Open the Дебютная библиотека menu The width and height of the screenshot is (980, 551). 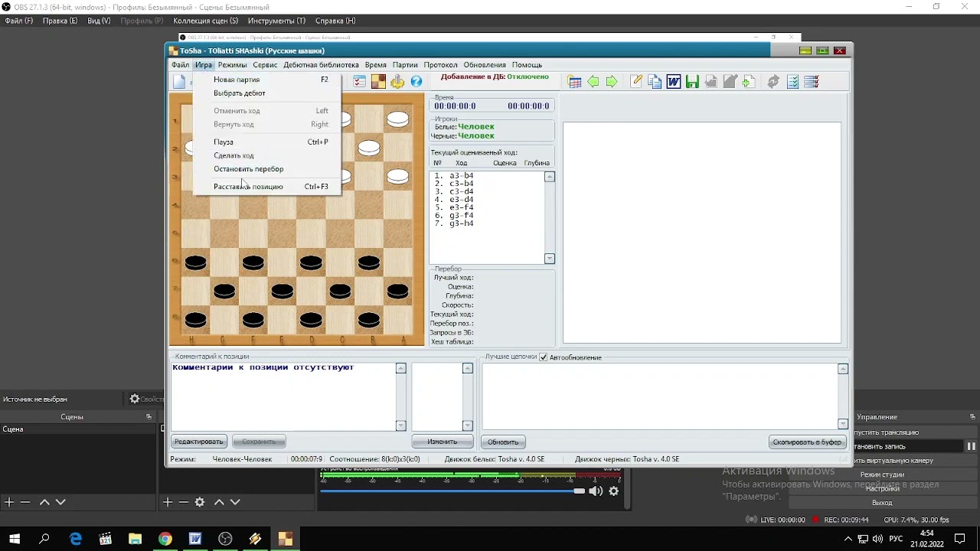[x=321, y=65]
